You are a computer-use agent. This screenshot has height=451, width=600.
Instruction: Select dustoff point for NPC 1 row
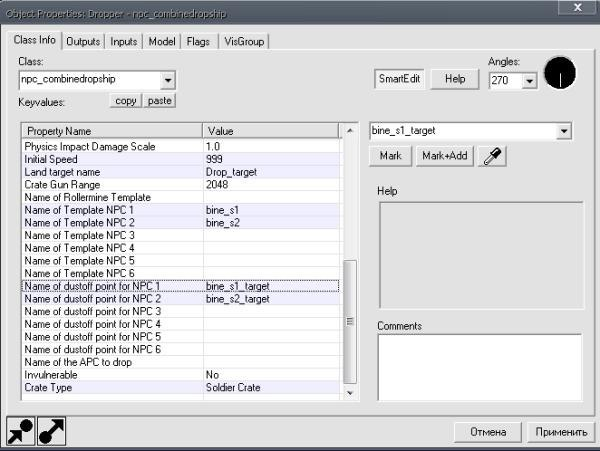coord(181,286)
